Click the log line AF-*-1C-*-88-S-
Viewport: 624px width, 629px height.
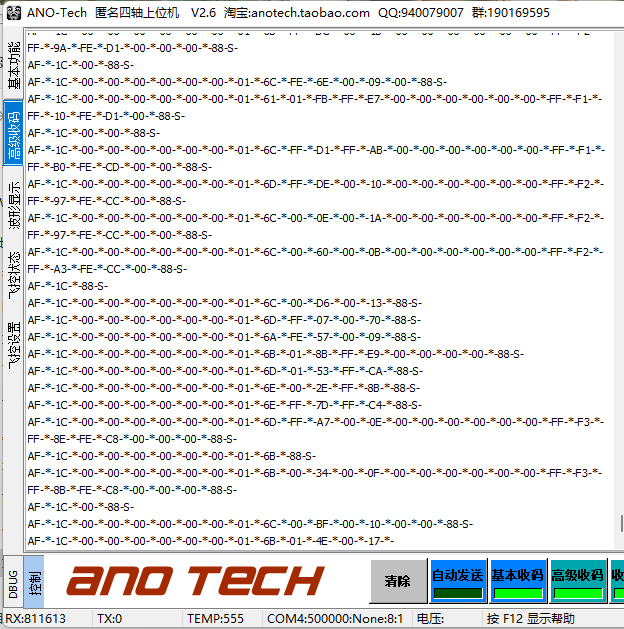pos(67,286)
